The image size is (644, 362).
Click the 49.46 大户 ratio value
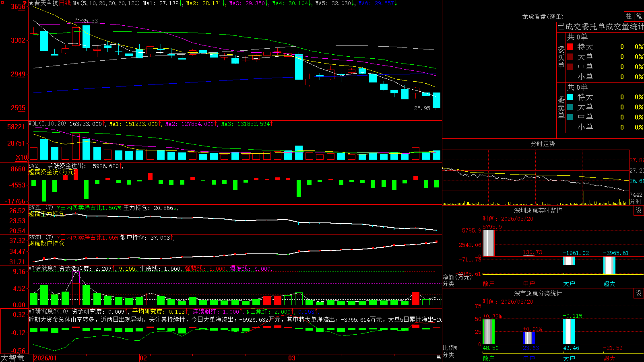(571, 348)
